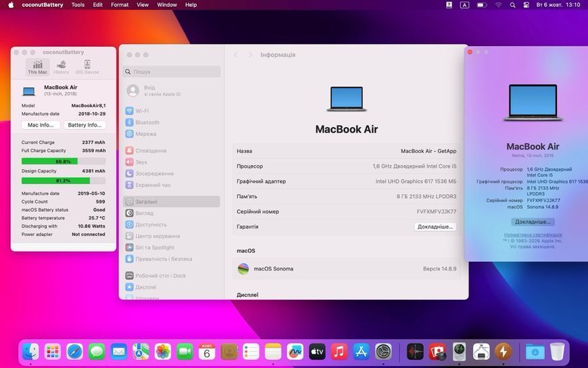Open the Apple menu
588x368 pixels.
coord(11,5)
